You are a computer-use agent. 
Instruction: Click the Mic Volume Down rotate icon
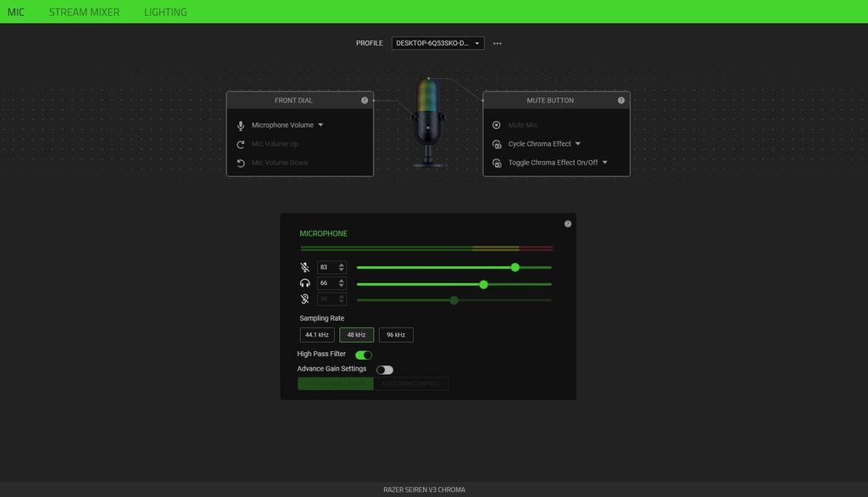tap(240, 162)
